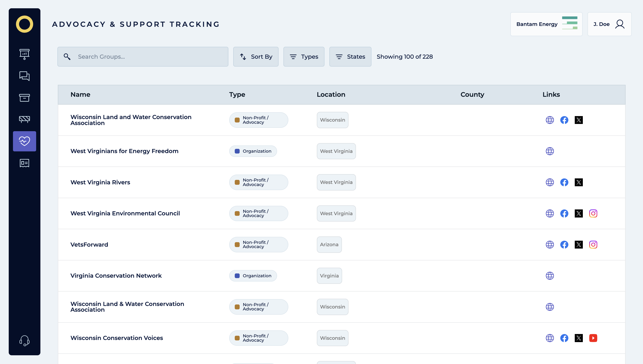The width and height of the screenshot is (643, 364).
Task: Open the chat conversations sidebar icon
Action: coord(24,76)
